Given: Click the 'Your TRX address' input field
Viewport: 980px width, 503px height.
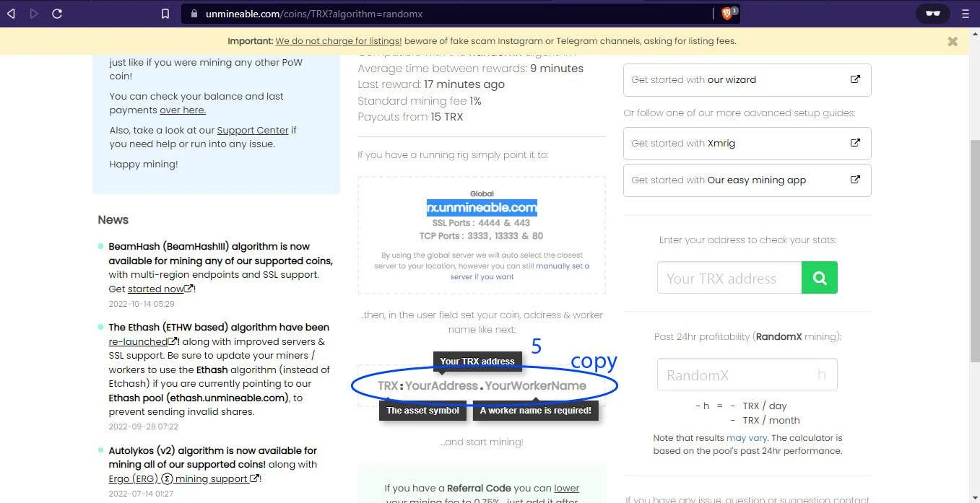Looking at the screenshot, I should point(729,278).
